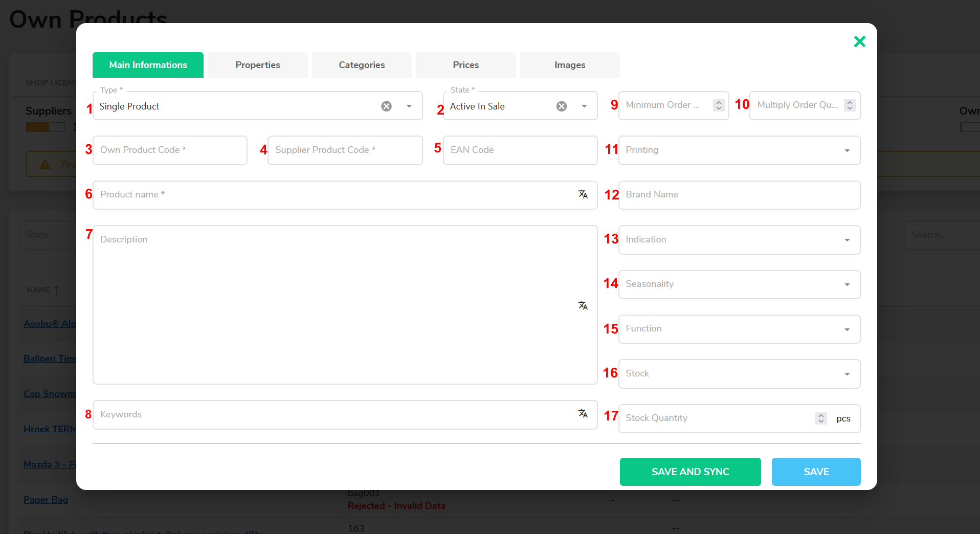Open the Printing dropdown
This screenshot has height=534, width=980.
tap(847, 150)
